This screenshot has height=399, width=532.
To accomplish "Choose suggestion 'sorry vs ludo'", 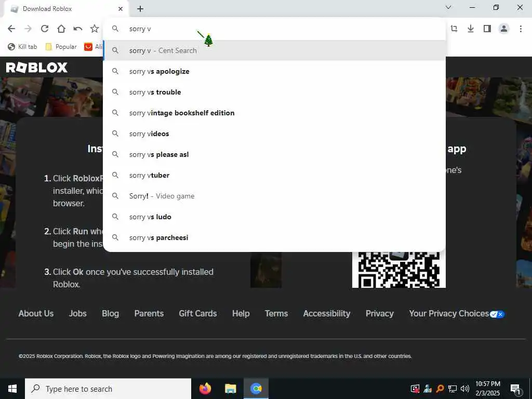I will click(x=274, y=217).
